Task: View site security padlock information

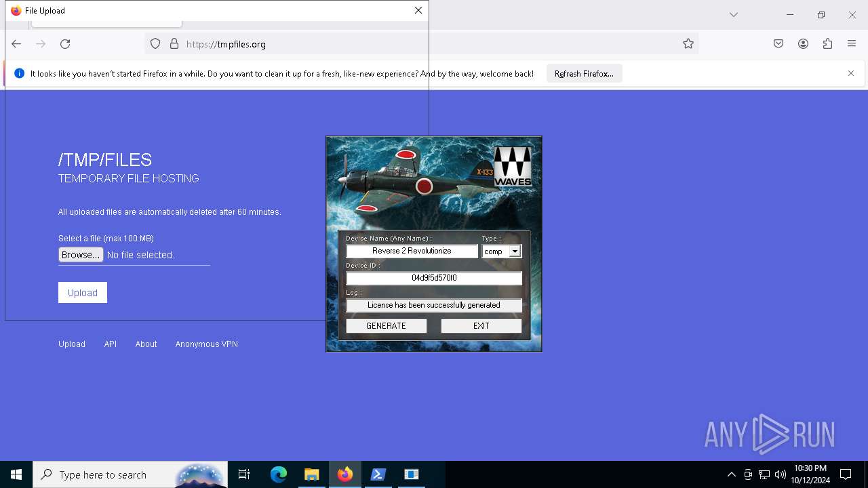Action: point(174,44)
